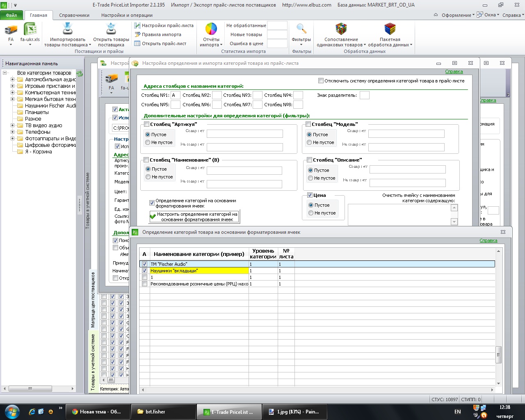
Task: Enable the Столбец "Модель" checkbox
Action: 308,124
